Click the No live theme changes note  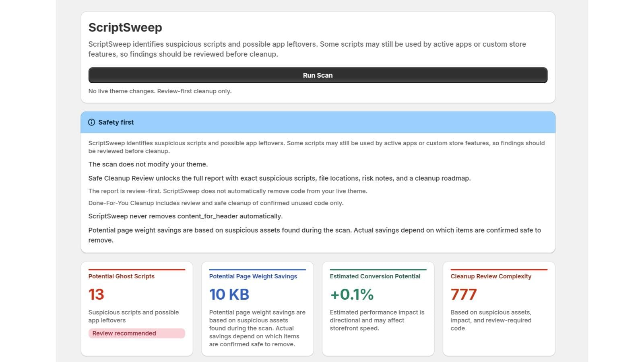coord(160,91)
